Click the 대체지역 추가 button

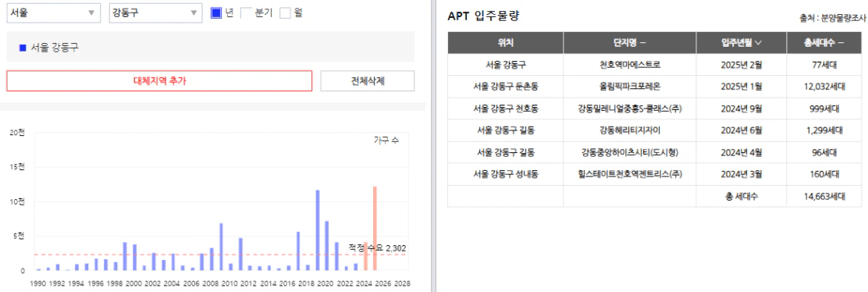pyautogui.click(x=159, y=81)
